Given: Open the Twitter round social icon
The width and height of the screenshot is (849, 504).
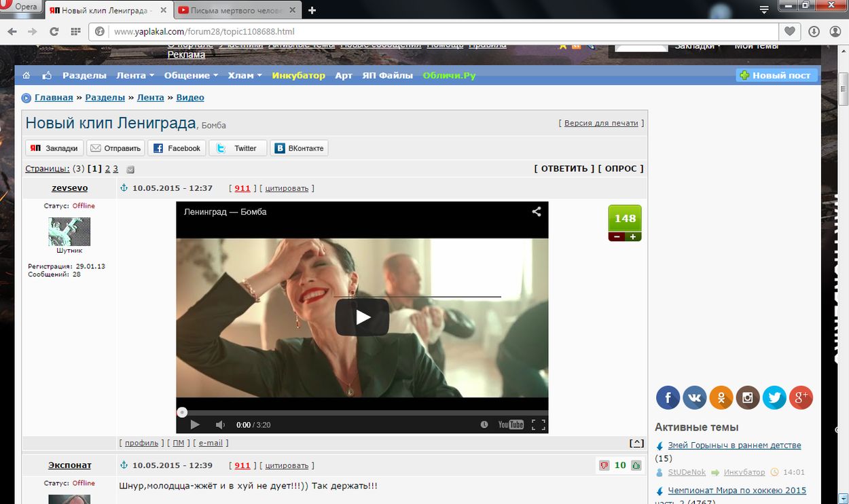Looking at the screenshot, I should (774, 397).
